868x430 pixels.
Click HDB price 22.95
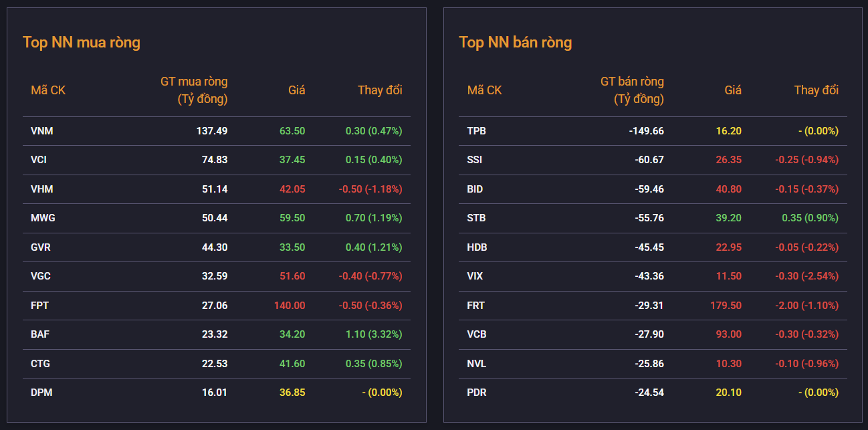(729, 247)
